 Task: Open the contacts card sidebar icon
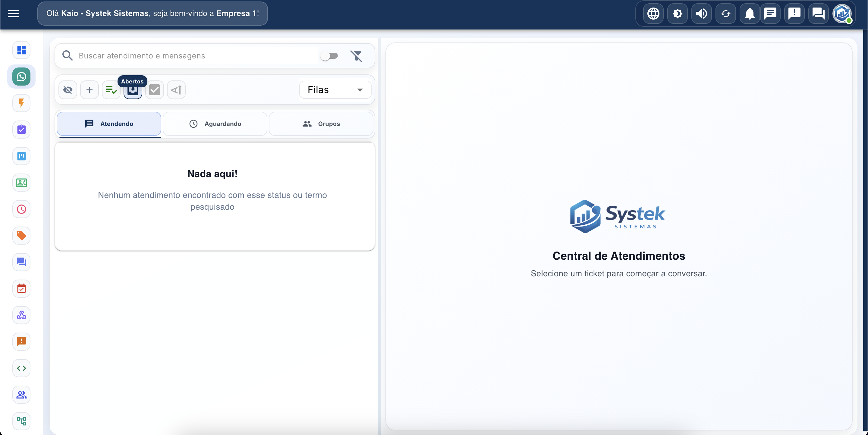pyautogui.click(x=21, y=183)
